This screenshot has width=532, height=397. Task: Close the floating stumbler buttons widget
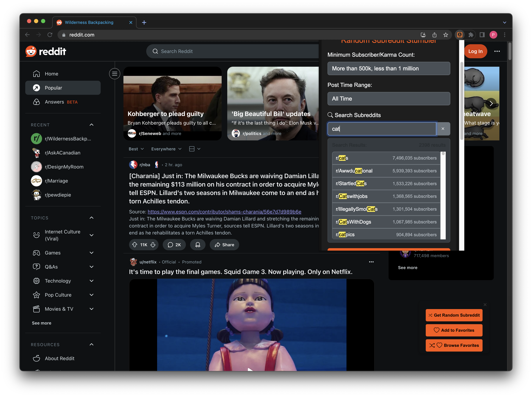point(485,305)
